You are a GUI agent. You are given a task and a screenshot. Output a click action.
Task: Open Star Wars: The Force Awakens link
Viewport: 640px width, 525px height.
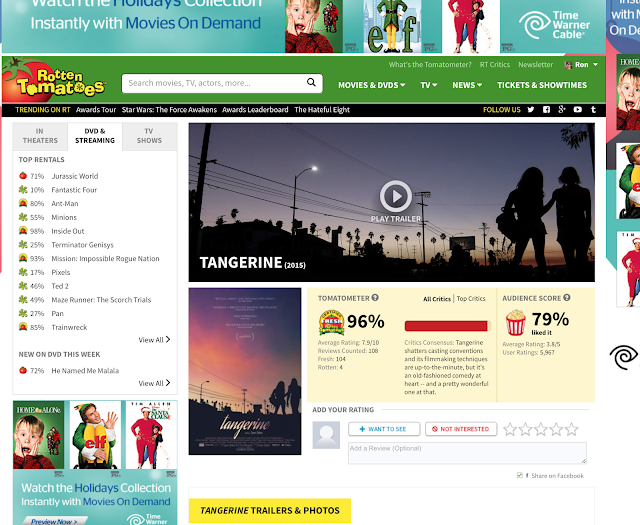(x=169, y=109)
